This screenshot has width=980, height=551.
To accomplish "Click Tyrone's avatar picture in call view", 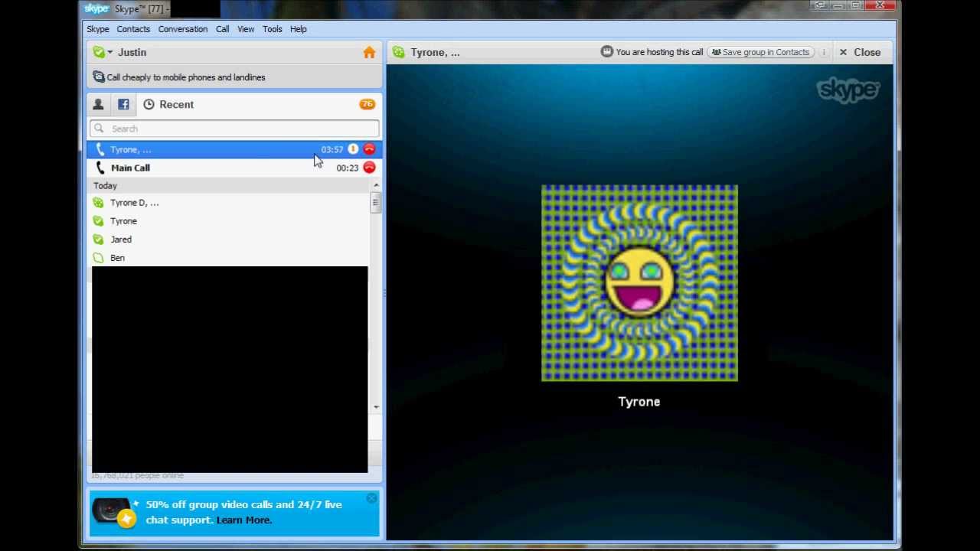I will (639, 283).
